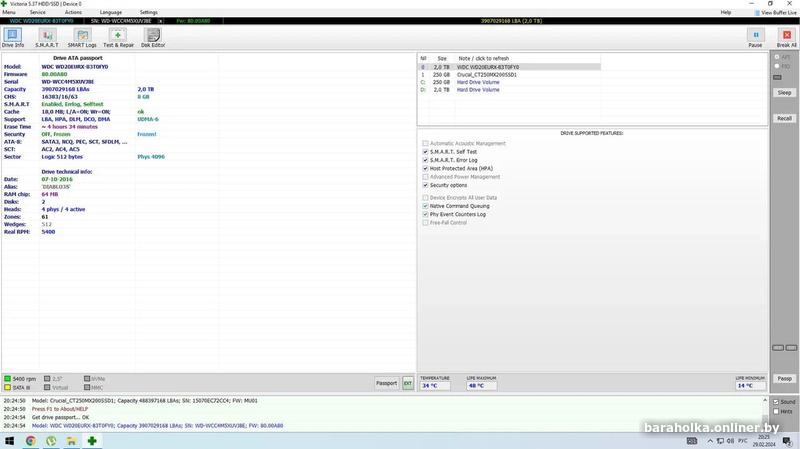Click the "Get drive passport... OK" log line

coord(60,417)
